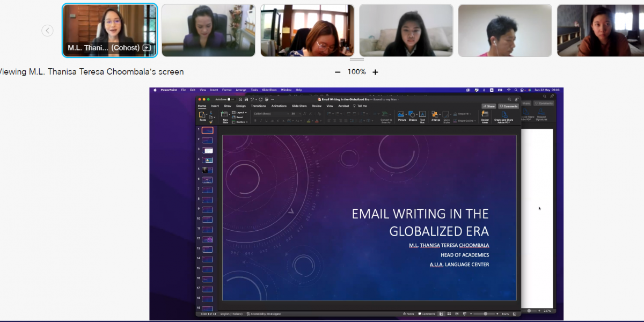This screenshot has width=644, height=322.
Task: Switch to Slide Sorter view in status bar
Action: click(x=449, y=313)
